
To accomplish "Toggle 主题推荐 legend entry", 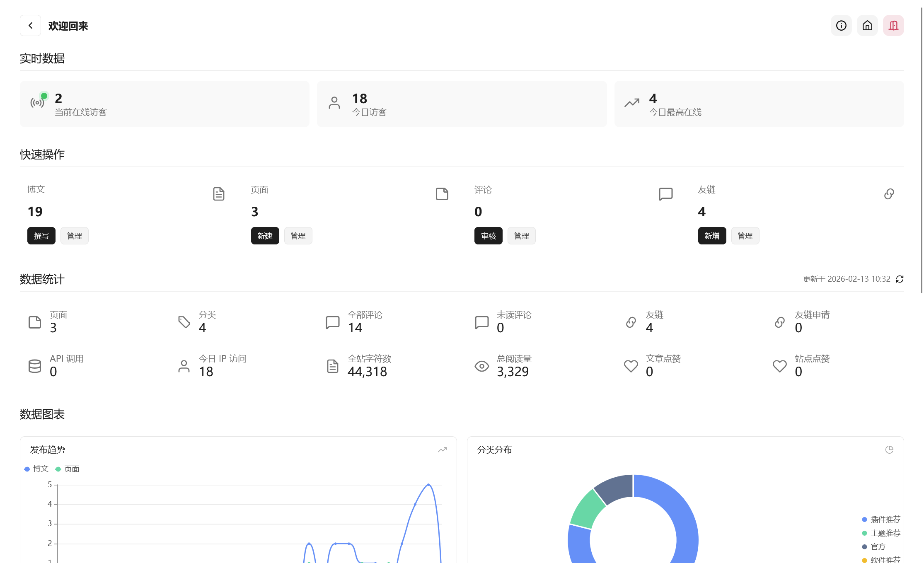I will tap(881, 533).
